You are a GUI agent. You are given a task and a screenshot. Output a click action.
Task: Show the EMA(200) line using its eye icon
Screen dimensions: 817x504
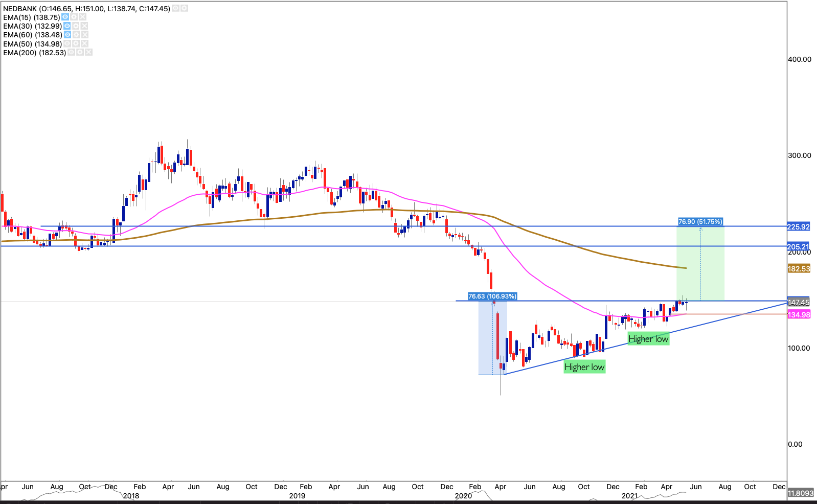tap(72, 53)
